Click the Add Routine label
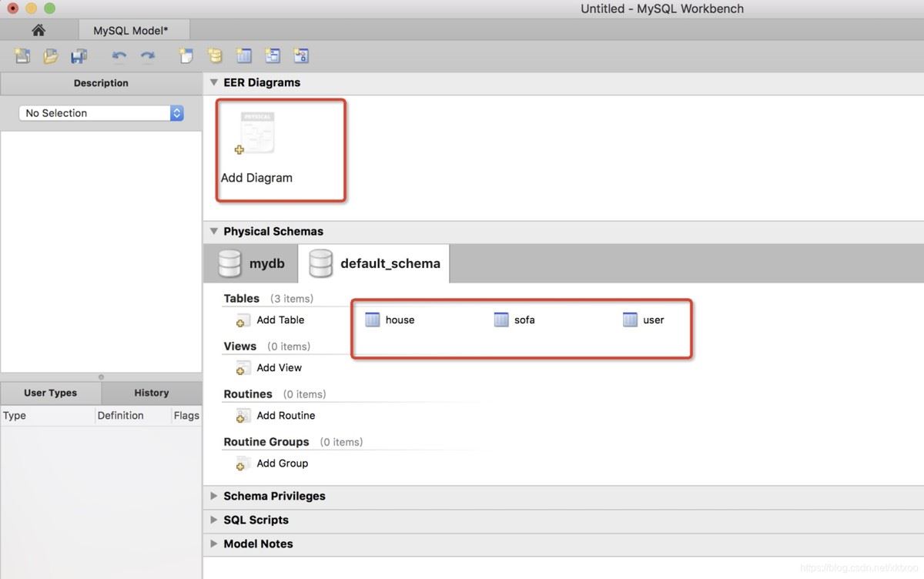This screenshot has height=579, width=924. pos(286,416)
